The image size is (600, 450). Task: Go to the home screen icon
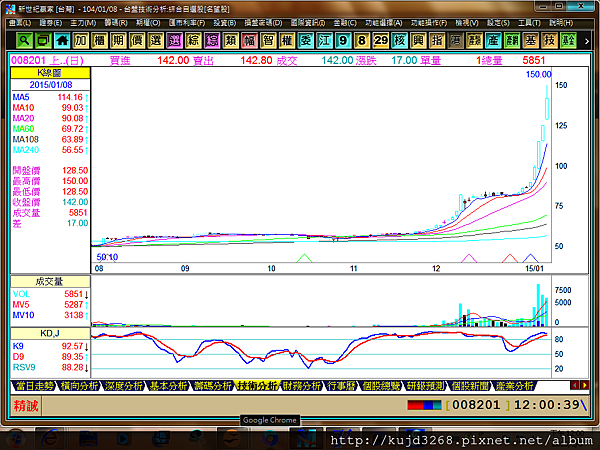[62, 40]
